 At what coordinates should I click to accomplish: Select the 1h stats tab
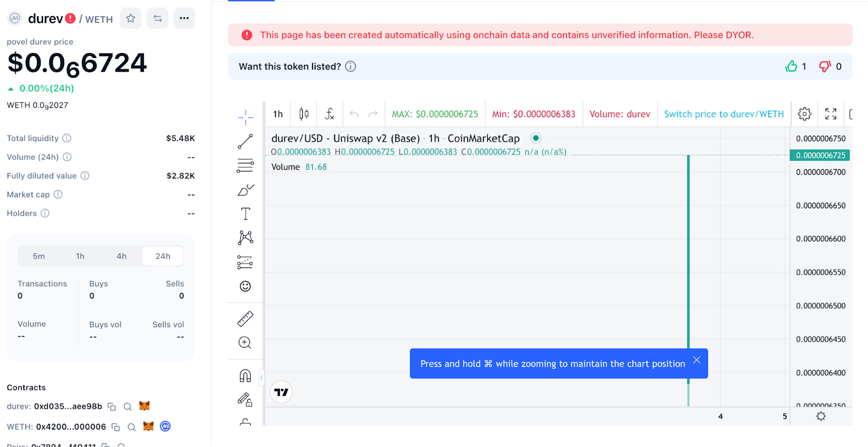(x=80, y=256)
